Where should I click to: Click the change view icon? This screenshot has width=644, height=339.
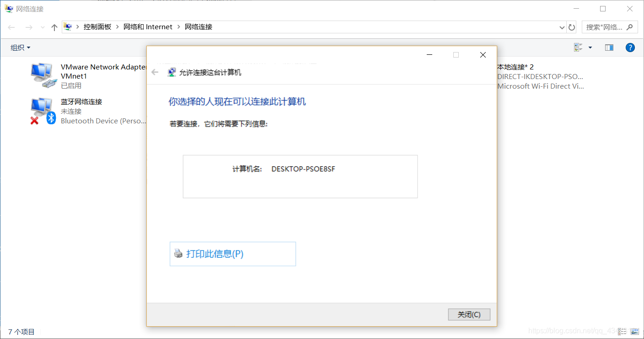coord(578,48)
